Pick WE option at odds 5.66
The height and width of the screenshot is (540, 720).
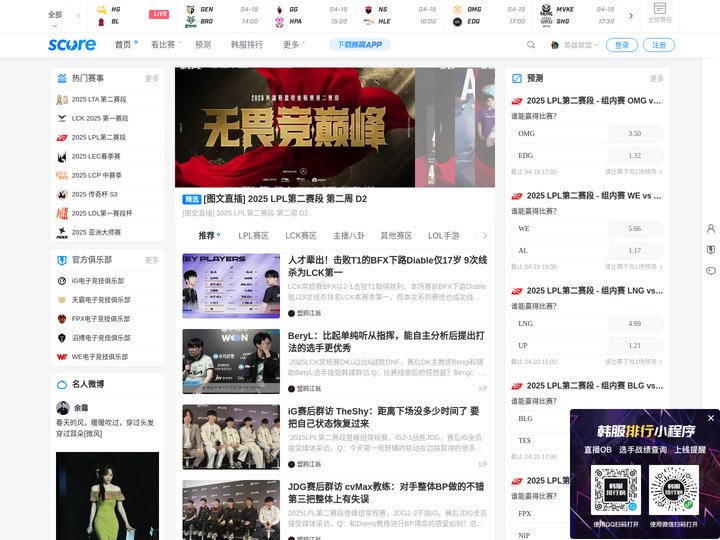587,229
